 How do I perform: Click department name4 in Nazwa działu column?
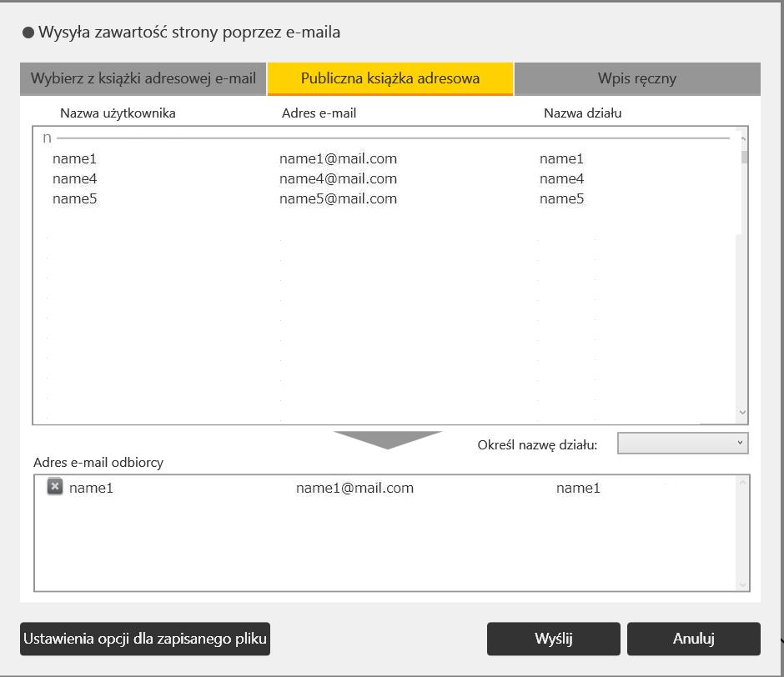point(561,179)
